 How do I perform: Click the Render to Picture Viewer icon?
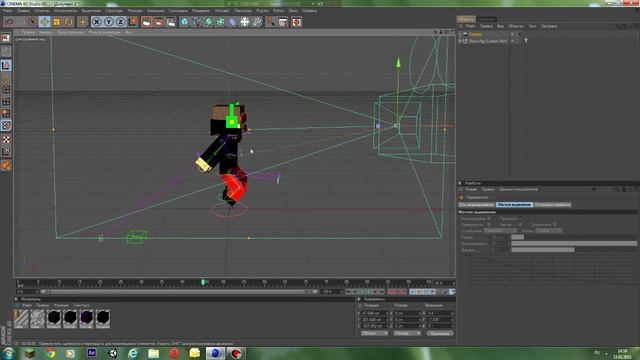[x=158, y=22]
